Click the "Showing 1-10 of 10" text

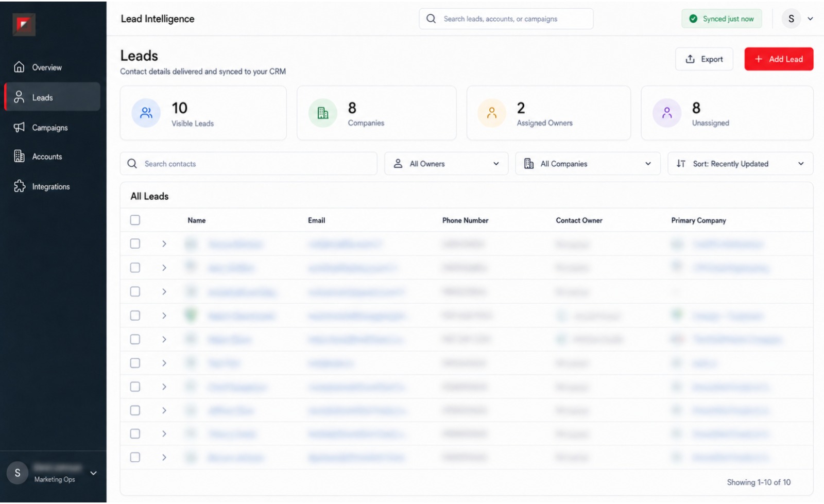(759, 483)
